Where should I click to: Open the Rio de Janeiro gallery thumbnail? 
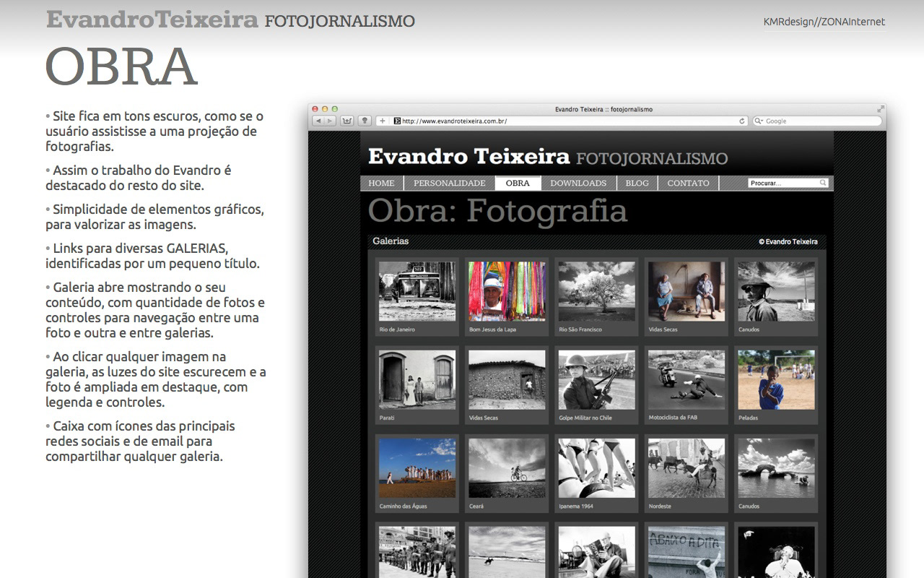coord(417,291)
